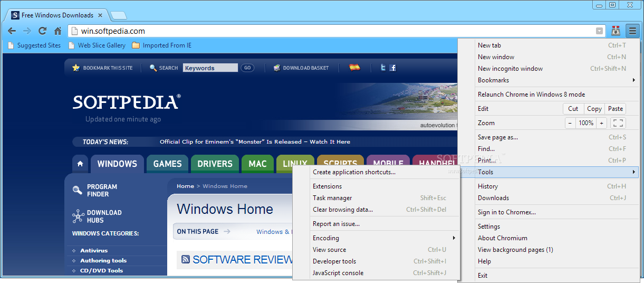Go back with the browser back arrow
Image resolution: width=644 pixels, height=283 pixels.
[x=12, y=31]
